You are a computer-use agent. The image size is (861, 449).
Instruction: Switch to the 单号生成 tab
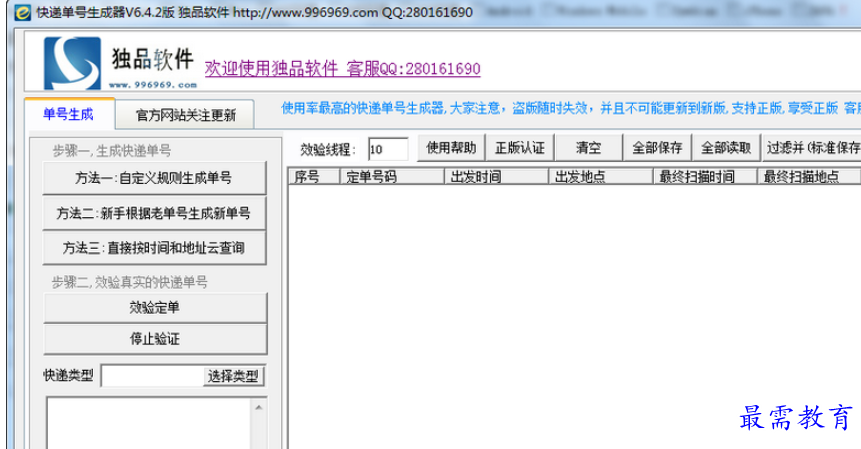click(69, 114)
